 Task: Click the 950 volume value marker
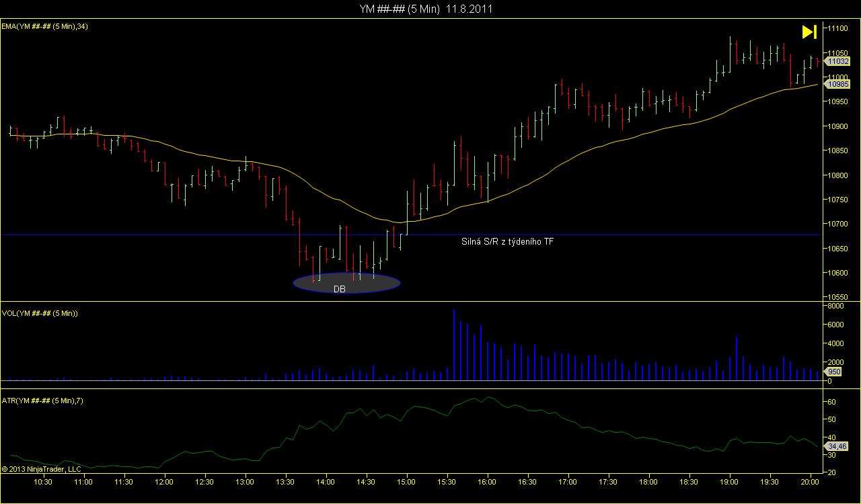coord(833,372)
